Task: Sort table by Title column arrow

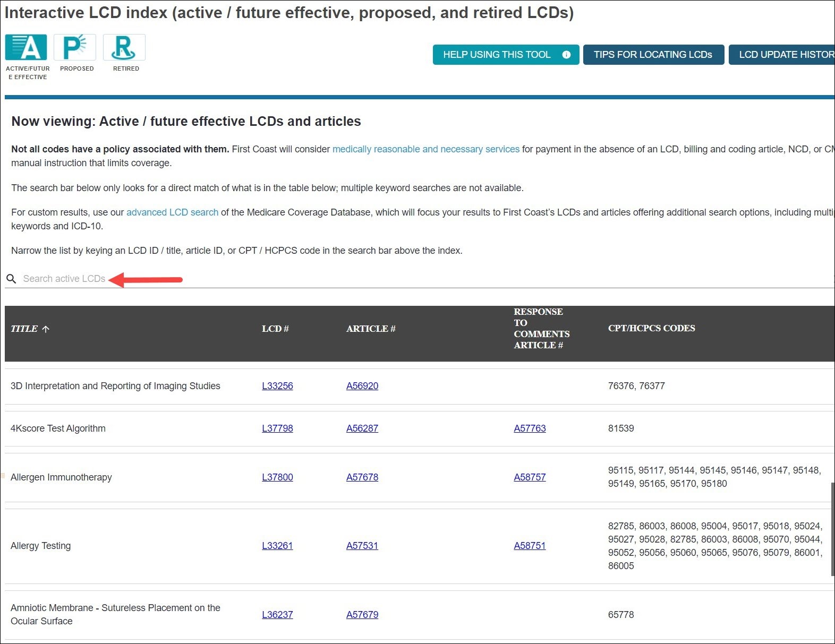Action: (x=46, y=329)
